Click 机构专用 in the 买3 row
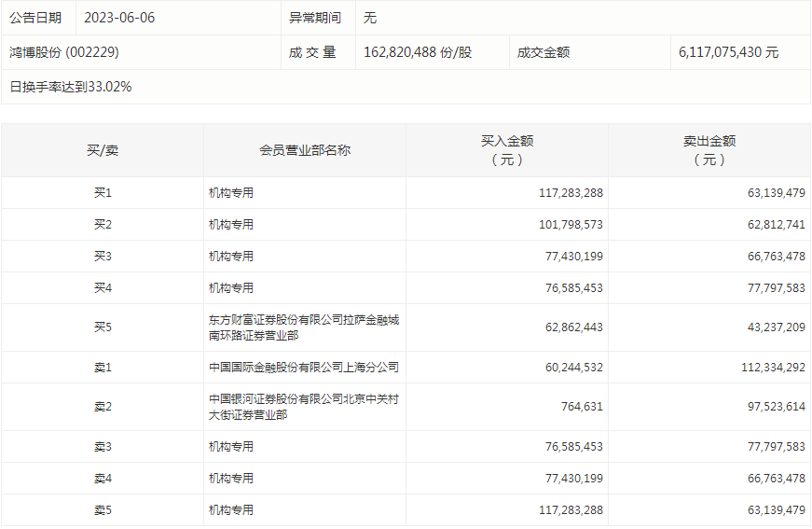This screenshot has height=529, width=812. [231, 257]
